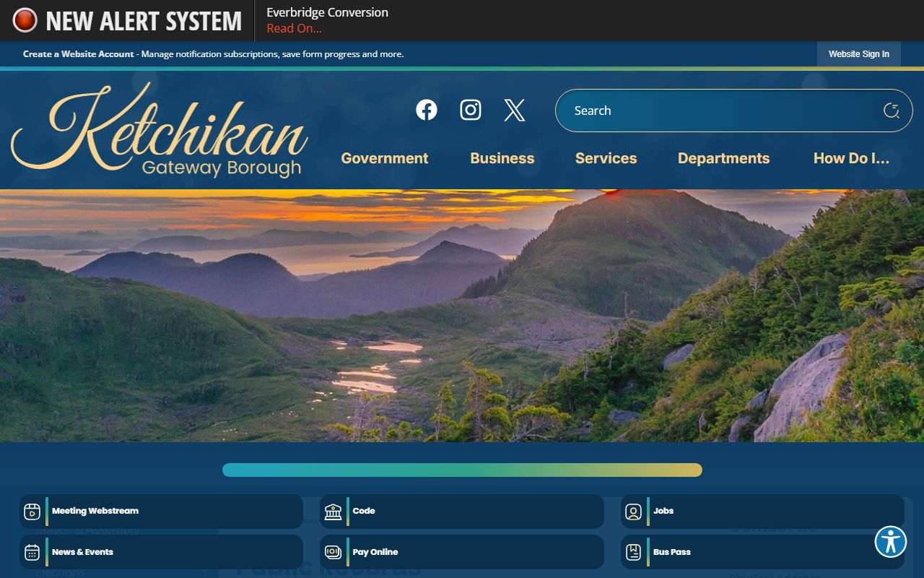Viewport: 924px width, 578px height.
Task: Click the News & Events calendar icon
Action: click(32, 552)
